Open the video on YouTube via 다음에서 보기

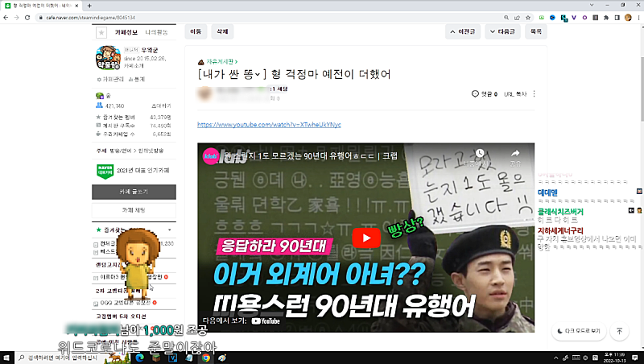pos(242,321)
